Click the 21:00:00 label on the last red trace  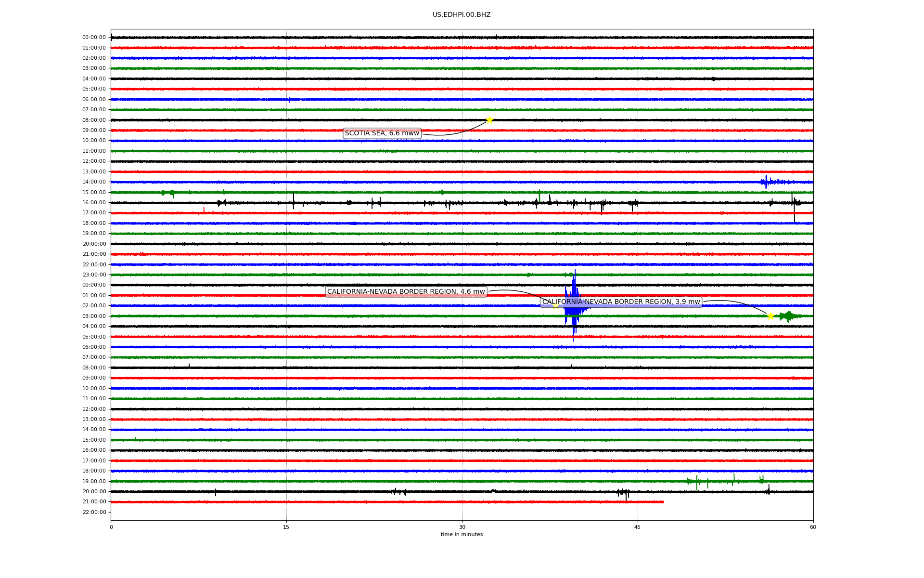click(94, 502)
